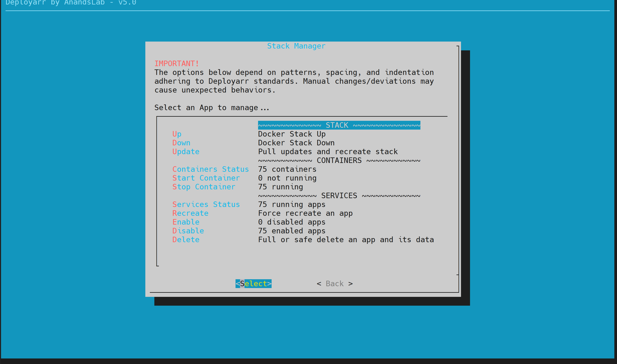
Task: Click the Deployarr by AnandsLab header
Action: (71, 3)
